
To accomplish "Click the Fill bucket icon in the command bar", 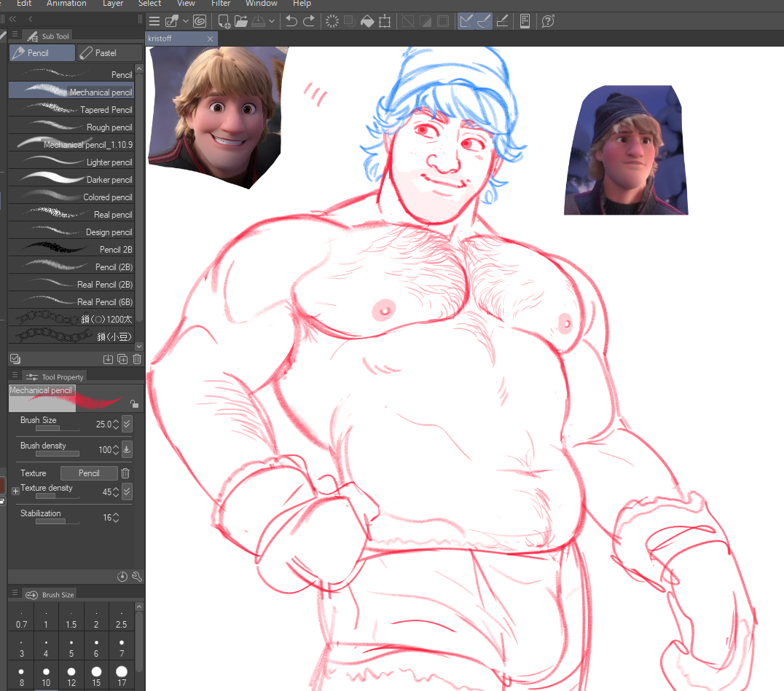I will pyautogui.click(x=367, y=21).
